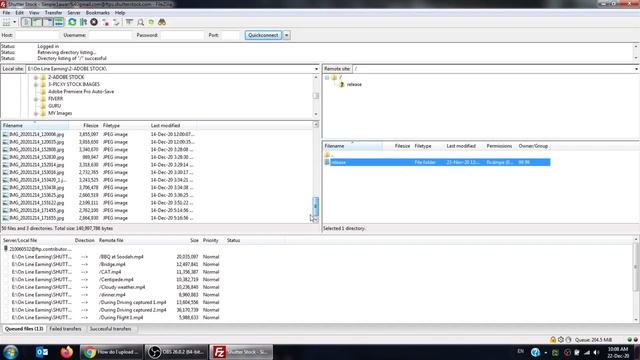This screenshot has height=360, width=640.
Task: Focus the Password input field
Action: 182,35
